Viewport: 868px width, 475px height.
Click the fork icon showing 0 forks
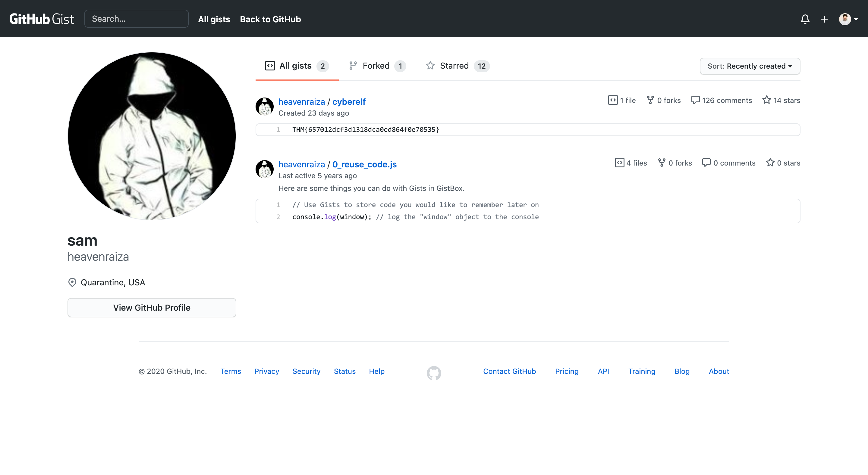point(650,100)
